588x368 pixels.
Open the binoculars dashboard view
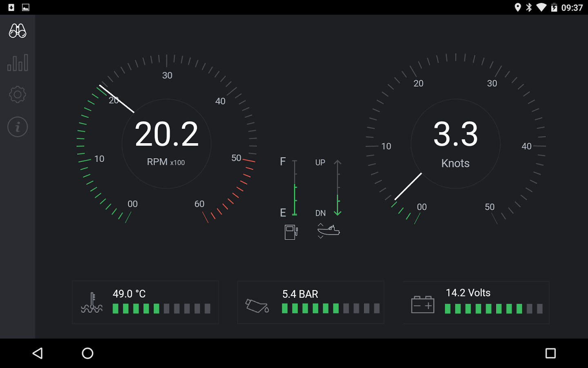[18, 31]
